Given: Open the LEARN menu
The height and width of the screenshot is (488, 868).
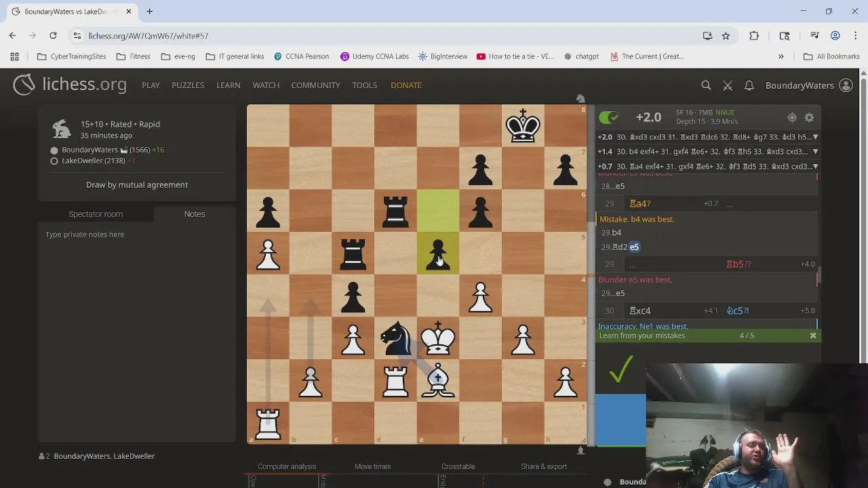Looking at the screenshot, I should pos(229,85).
